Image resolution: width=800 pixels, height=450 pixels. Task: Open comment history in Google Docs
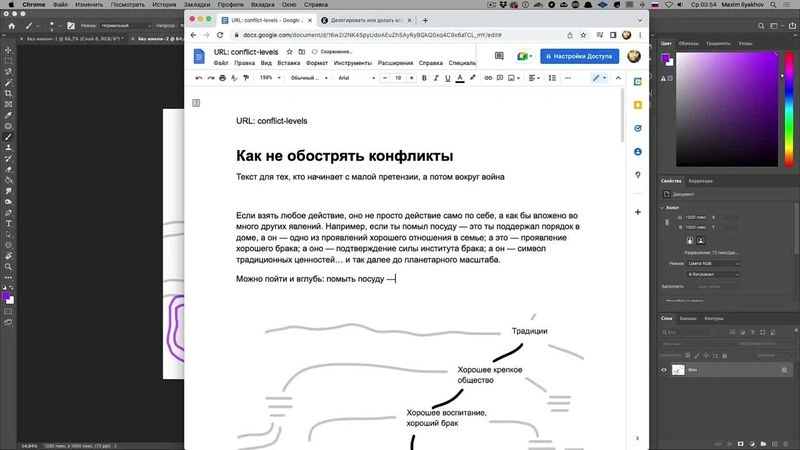click(x=499, y=56)
